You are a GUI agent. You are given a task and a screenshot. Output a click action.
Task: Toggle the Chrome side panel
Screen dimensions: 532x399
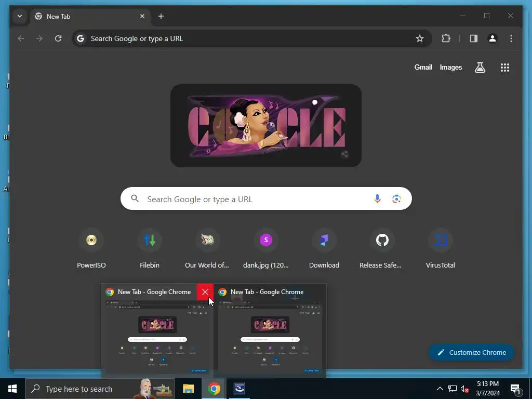(x=474, y=38)
